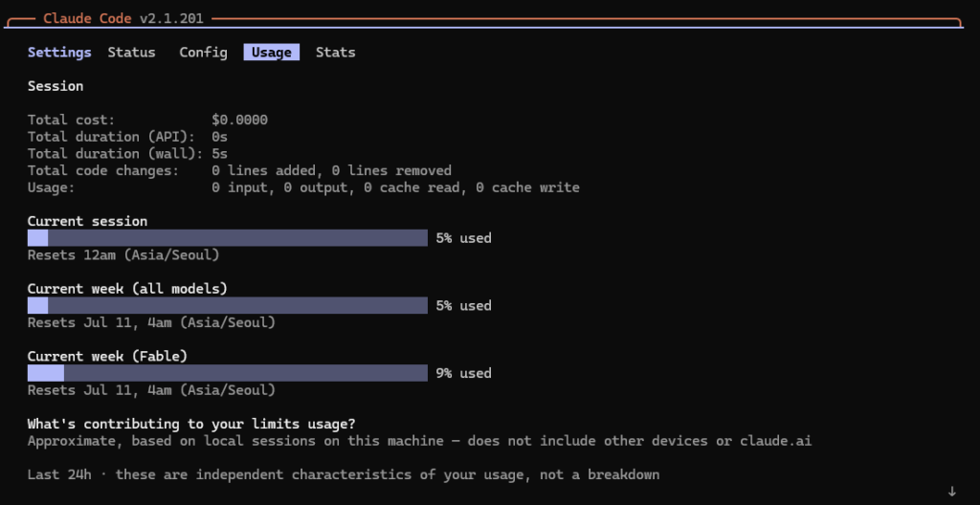Image resolution: width=980 pixels, height=505 pixels.
Task: Click '0 lines added, 0 lines removed' text
Action: (x=331, y=170)
